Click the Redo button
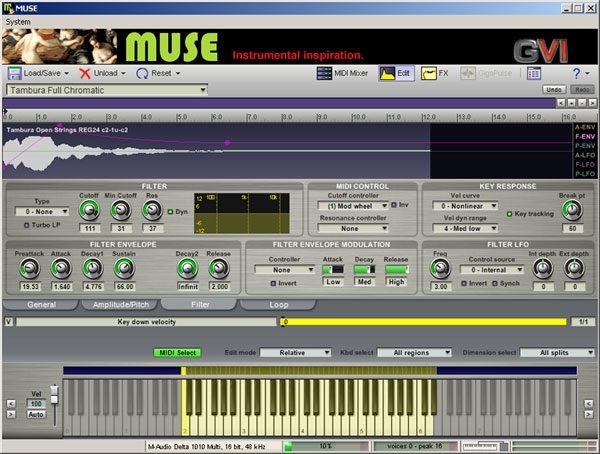Screen dimensions: 600x454 pyautogui.click(x=582, y=90)
